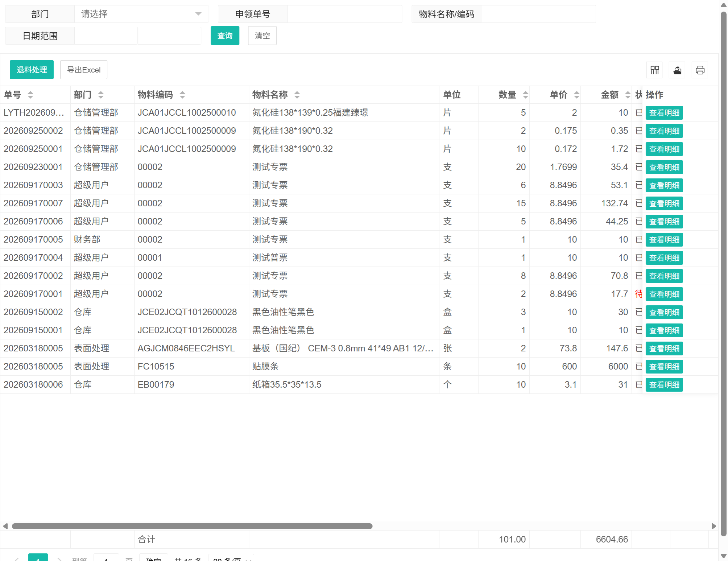
Task: Click the 合计 amount 6604.66
Action: (612, 540)
